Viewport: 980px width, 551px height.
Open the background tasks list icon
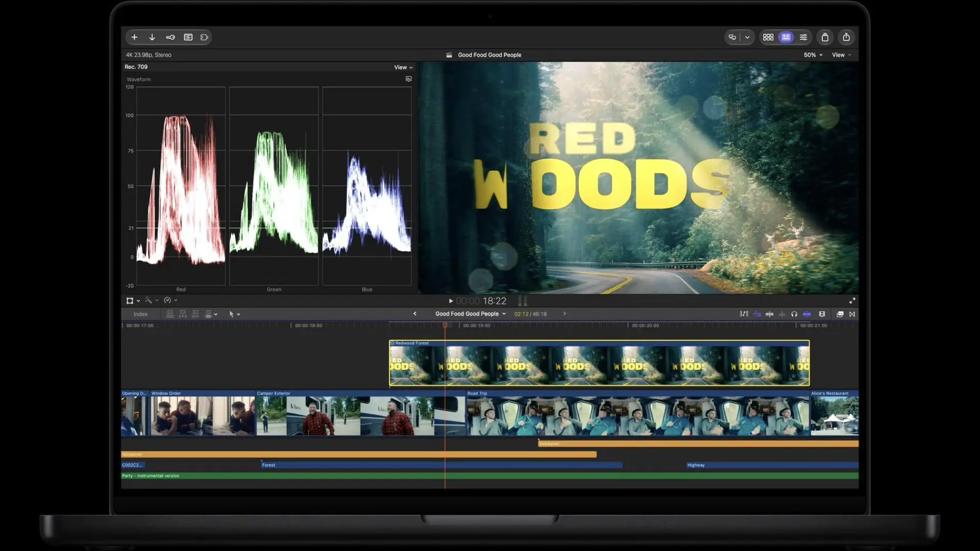click(x=188, y=37)
